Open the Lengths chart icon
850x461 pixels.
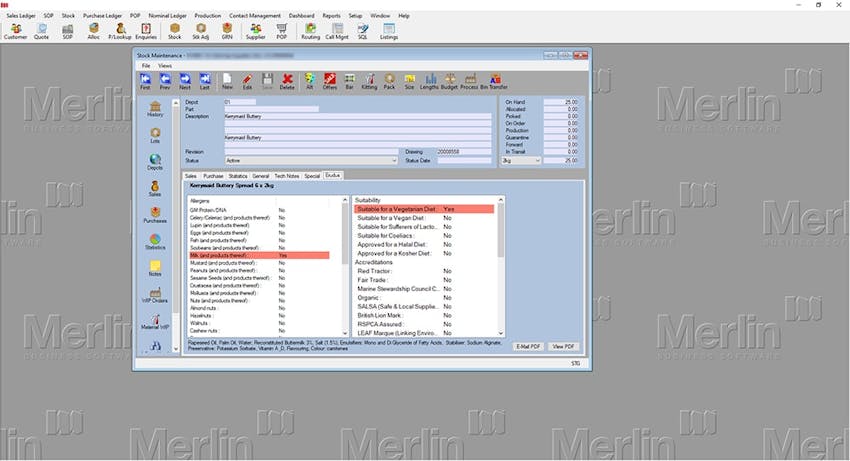[x=429, y=81]
